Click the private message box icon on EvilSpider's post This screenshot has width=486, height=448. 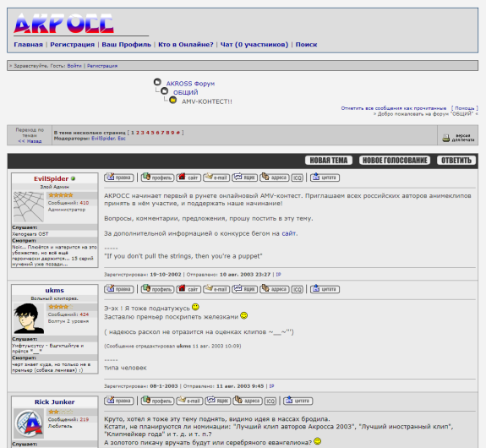245,178
